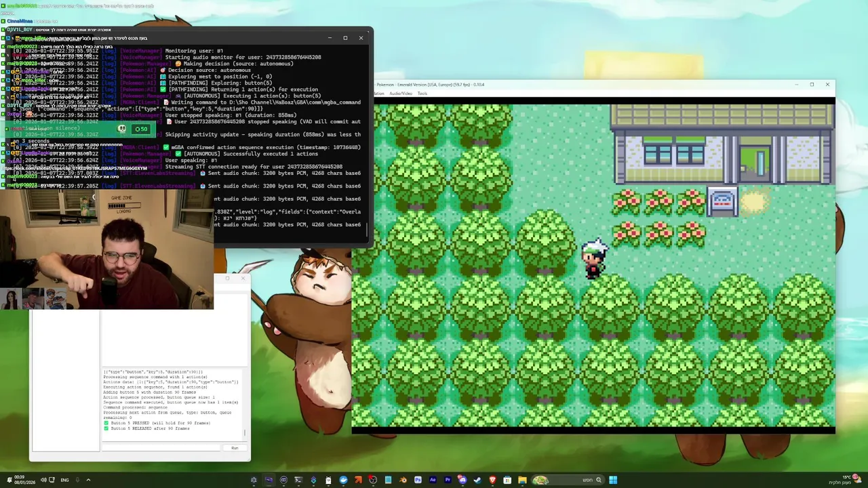868x488 pixels.
Task: Minimize the console log window
Action: tap(330, 38)
